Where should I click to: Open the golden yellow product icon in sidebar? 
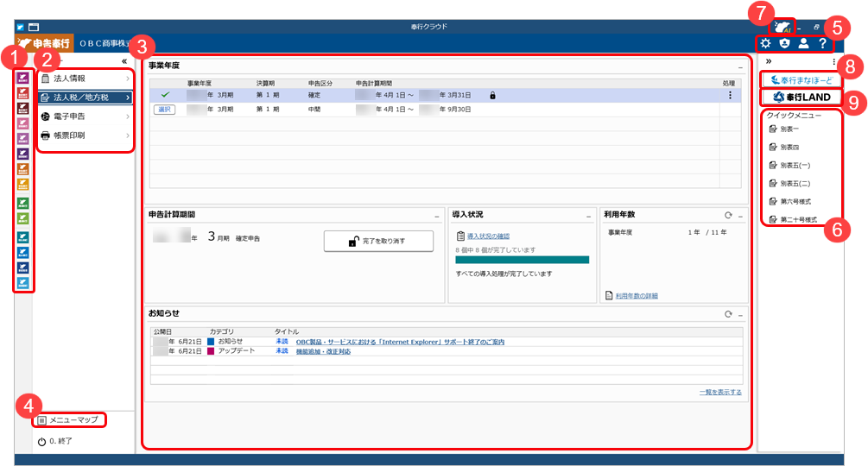[x=22, y=184]
